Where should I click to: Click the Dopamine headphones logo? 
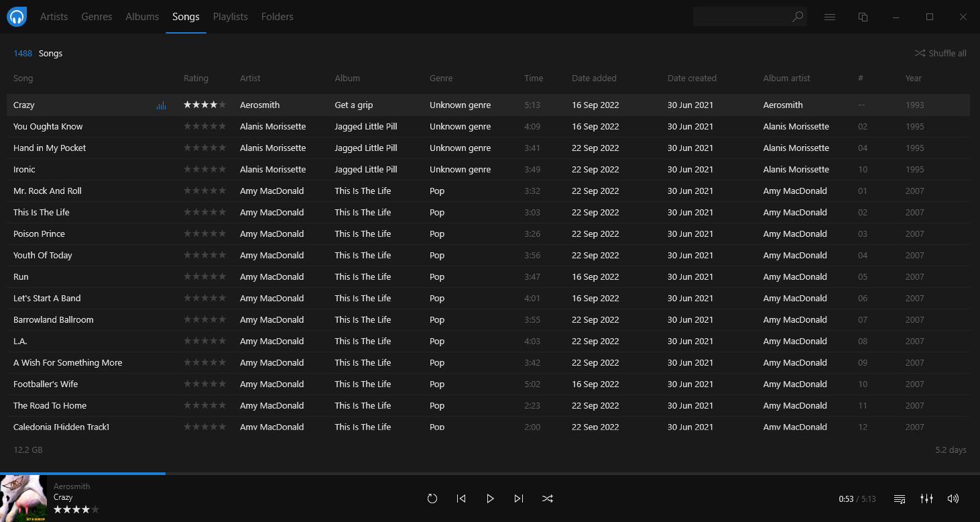[x=16, y=16]
